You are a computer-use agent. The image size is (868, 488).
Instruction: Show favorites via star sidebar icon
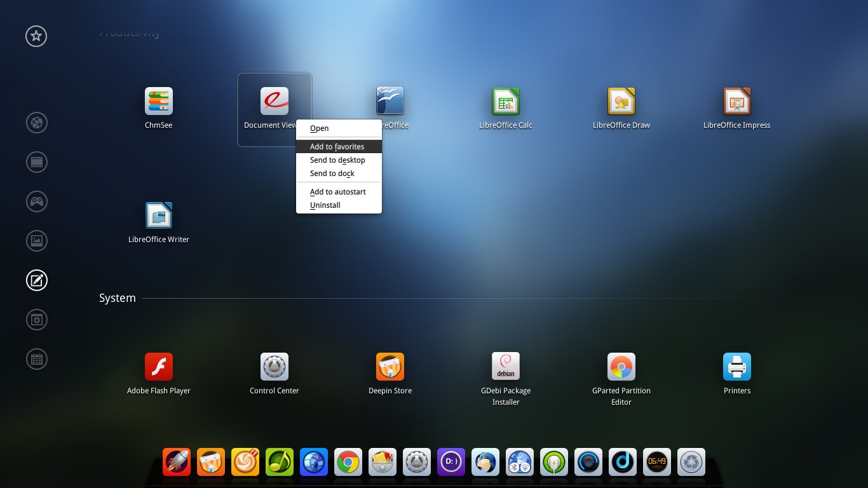point(36,36)
